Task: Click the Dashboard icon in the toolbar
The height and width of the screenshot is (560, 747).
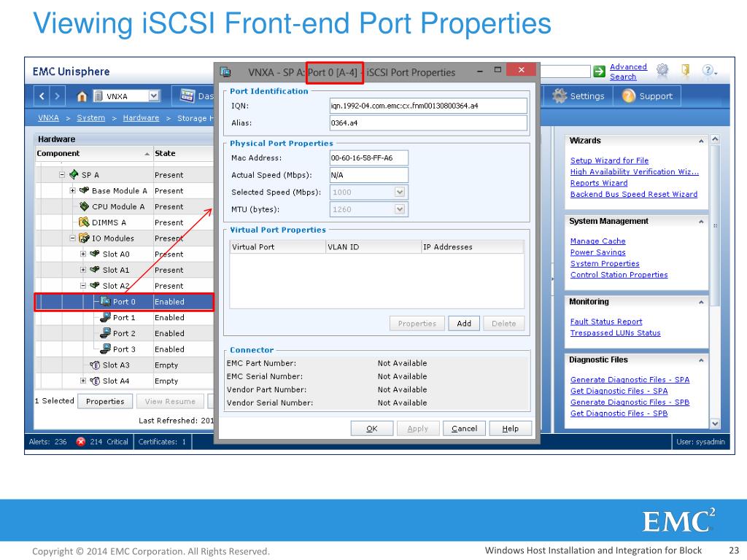Action: click(x=187, y=96)
